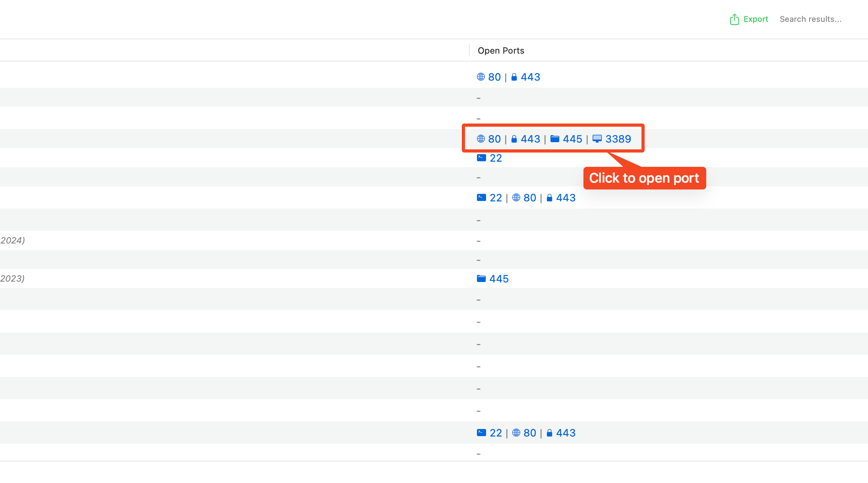Screen dimensions: 868x483
Task: Open port 445 in 2023 row
Action: click(x=499, y=279)
